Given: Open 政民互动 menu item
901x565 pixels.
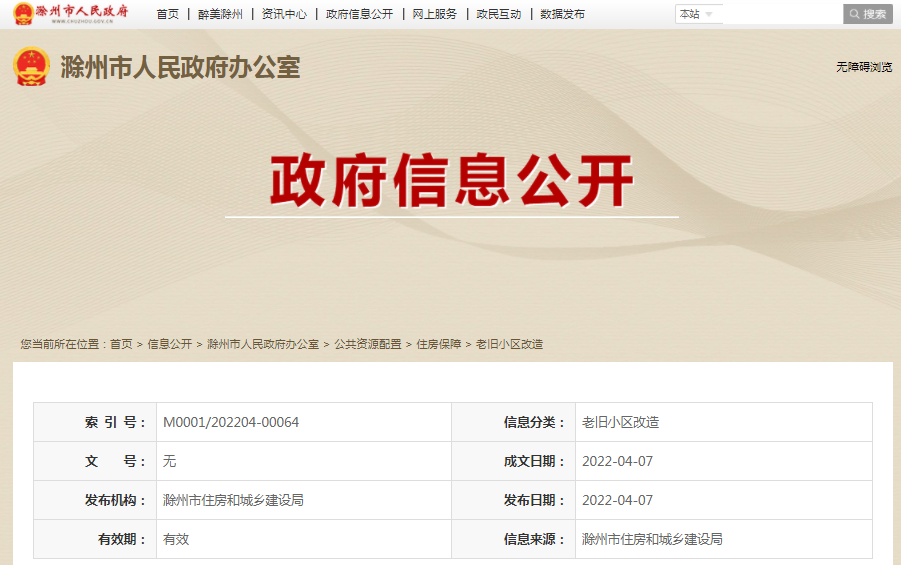Looking at the screenshot, I should (498, 14).
